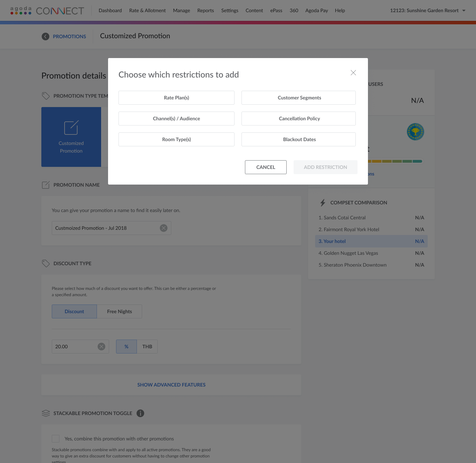Choose the Free Nights discount type
Image resolution: width=476 pixels, height=463 pixels.
click(119, 311)
